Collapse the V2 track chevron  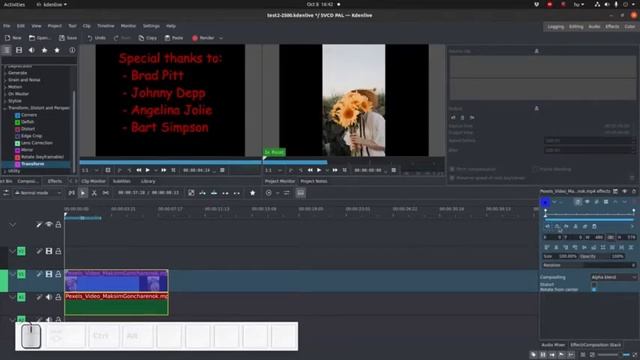[12, 251]
